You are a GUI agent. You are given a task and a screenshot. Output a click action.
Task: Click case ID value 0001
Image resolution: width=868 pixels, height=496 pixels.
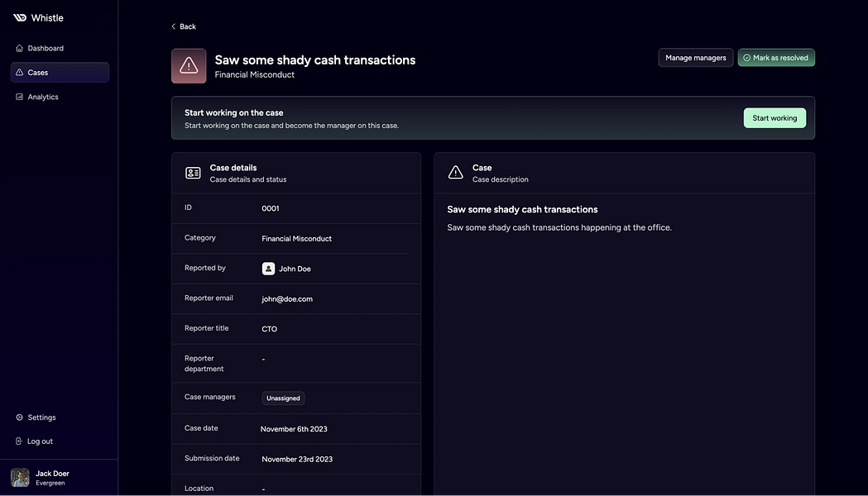coord(270,208)
